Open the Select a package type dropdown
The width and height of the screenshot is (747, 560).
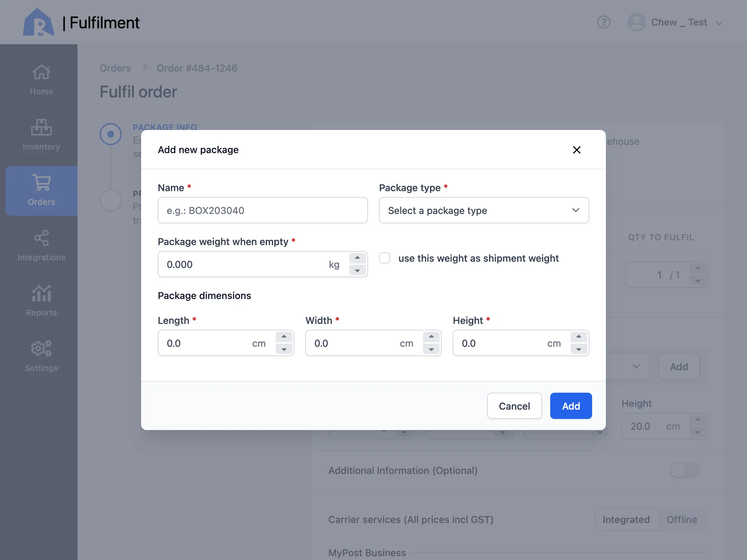click(484, 210)
